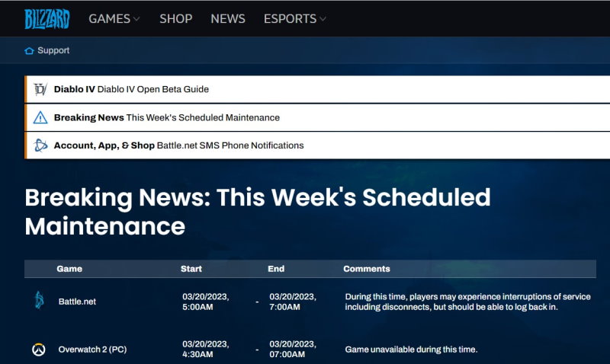Image resolution: width=610 pixels, height=364 pixels.
Task: Click the Diablo IV game icon
Action: click(x=40, y=89)
